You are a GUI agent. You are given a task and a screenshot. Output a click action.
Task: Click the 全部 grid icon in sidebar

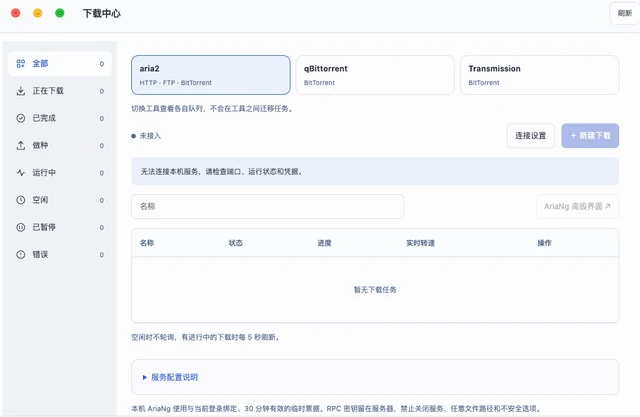(20, 64)
